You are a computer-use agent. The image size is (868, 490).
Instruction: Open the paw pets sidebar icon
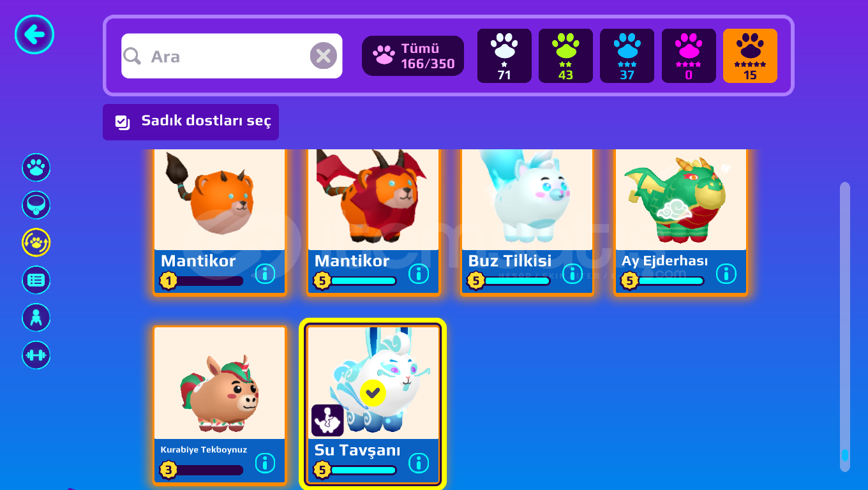36,168
